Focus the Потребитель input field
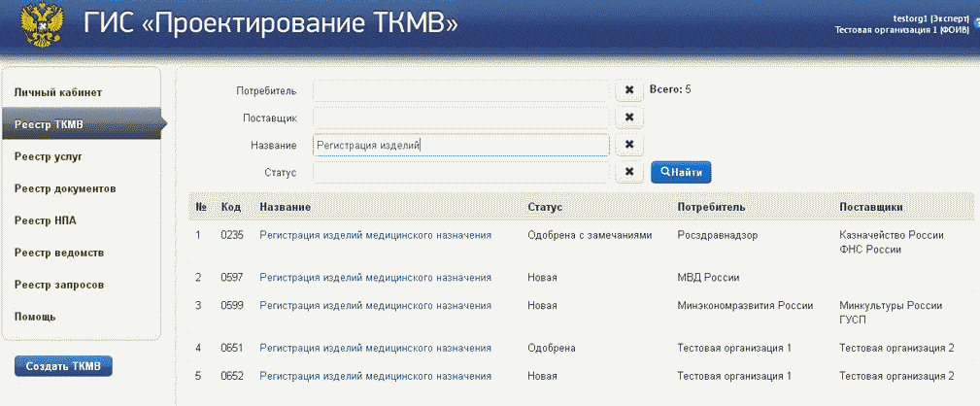The height and width of the screenshot is (406, 980). coord(460,90)
